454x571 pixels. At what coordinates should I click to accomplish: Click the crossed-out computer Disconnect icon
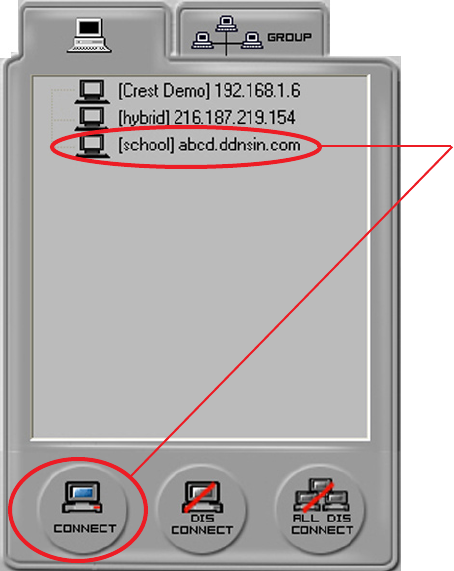[202, 496]
